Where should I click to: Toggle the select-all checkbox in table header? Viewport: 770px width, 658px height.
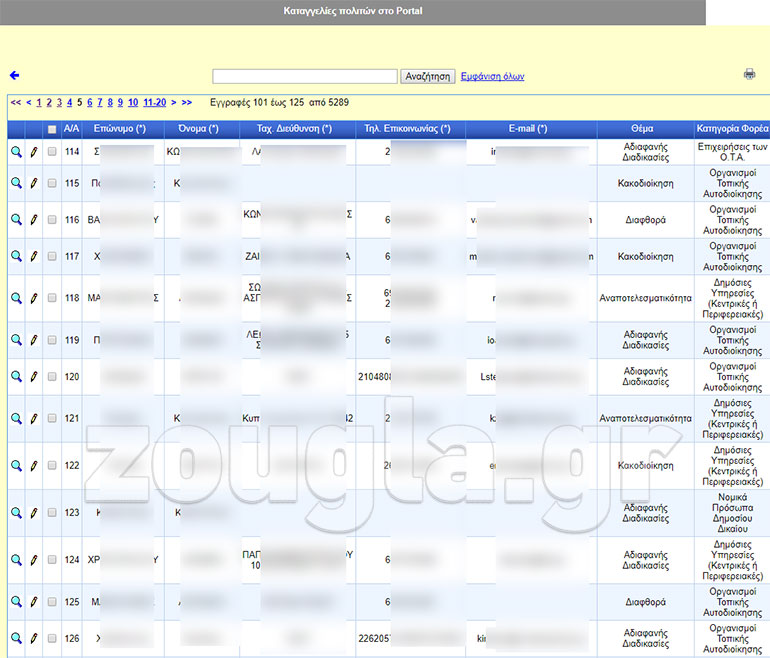tap(52, 129)
